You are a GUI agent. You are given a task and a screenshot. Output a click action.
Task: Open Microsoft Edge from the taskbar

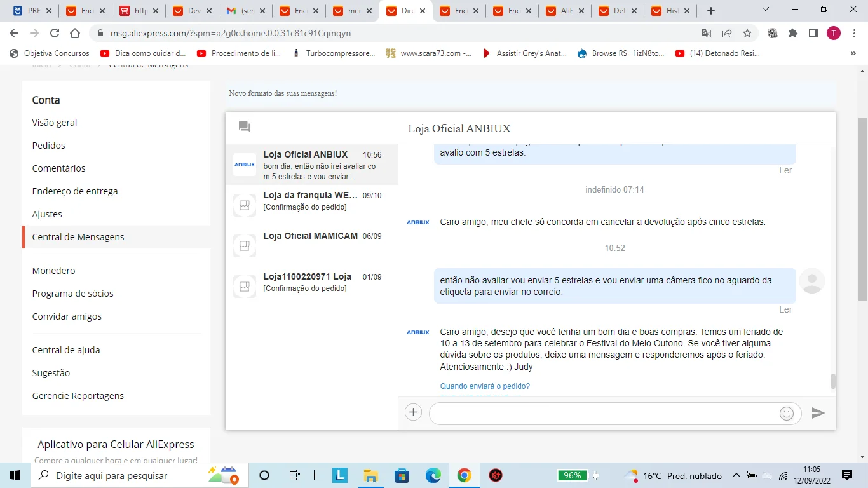click(x=433, y=475)
